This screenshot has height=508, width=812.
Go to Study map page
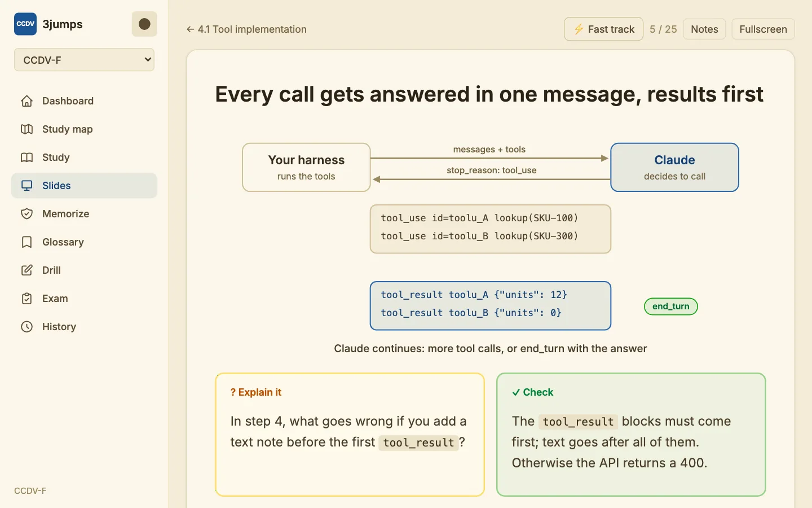tap(84, 129)
